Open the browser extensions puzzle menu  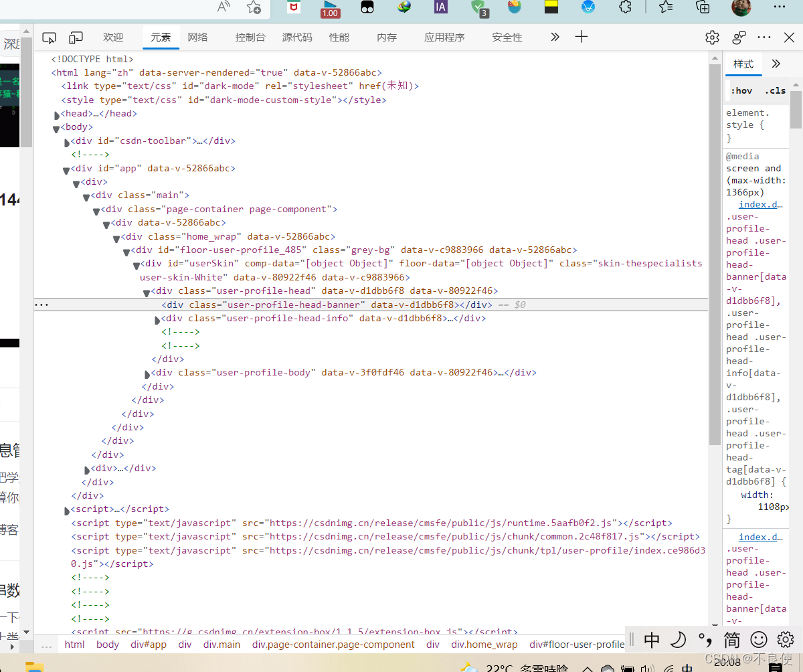[625, 7]
